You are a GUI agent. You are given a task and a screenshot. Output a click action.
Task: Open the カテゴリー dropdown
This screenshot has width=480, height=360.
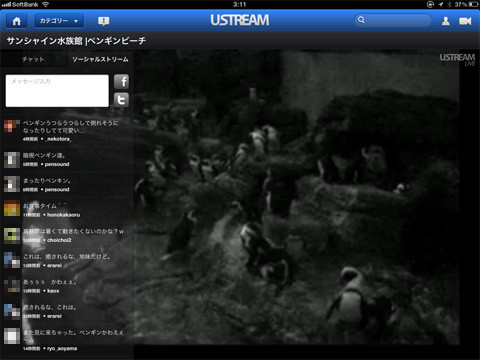(59, 21)
